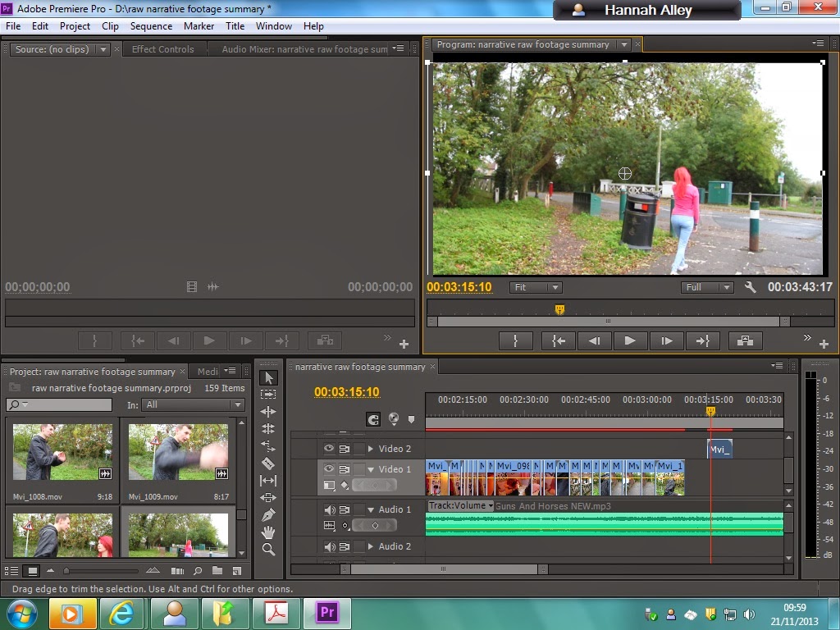Click the Mvi_ clip on Video 2
The width and height of the screenshot is (840, 630).
[719, 449]
